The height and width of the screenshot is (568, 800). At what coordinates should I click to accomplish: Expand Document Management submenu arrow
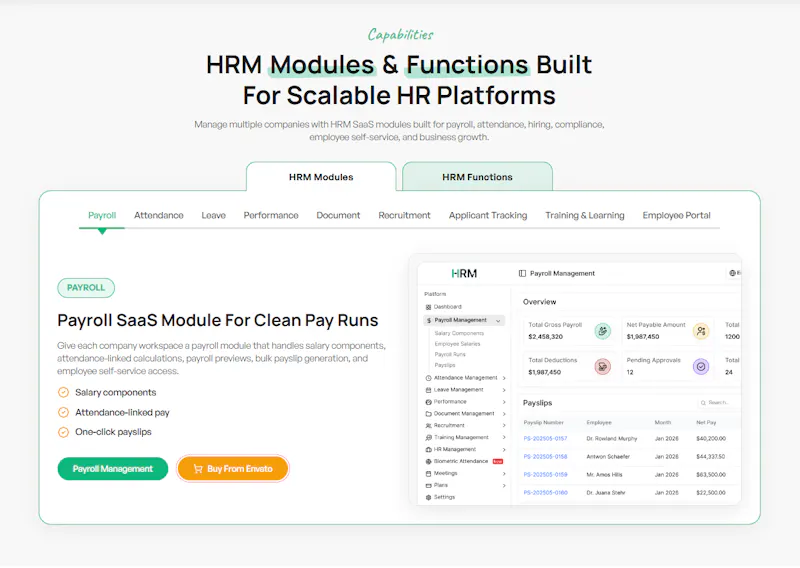504,414
